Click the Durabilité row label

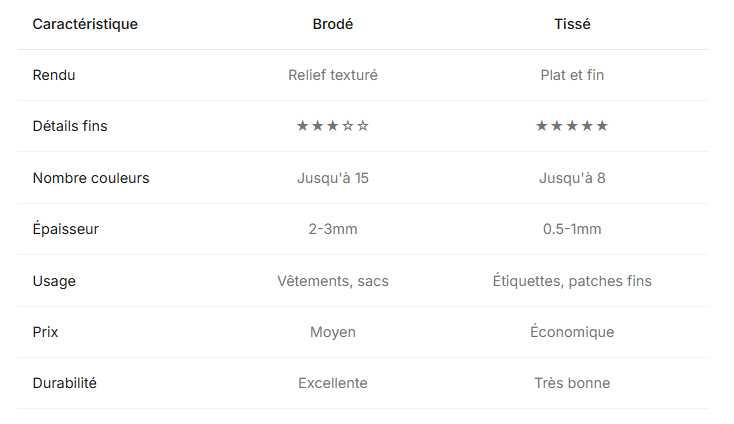tap(65, 383)
